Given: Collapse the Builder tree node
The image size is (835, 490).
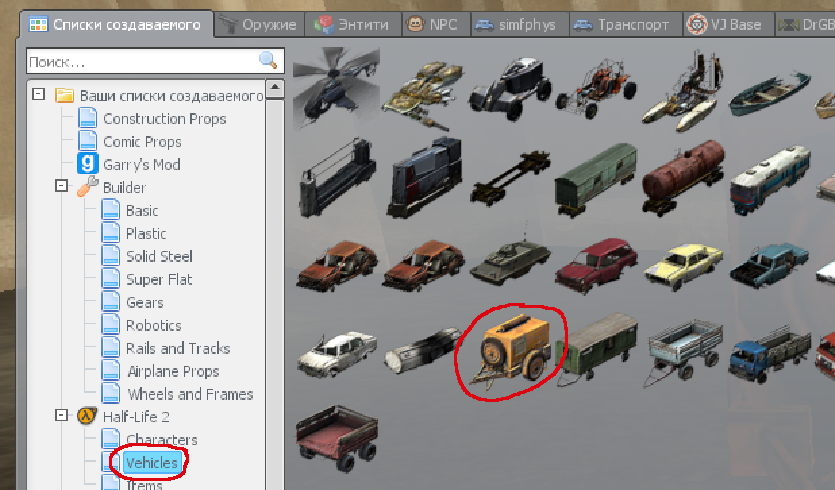Looking at the screenshot, I should click(61, 186).
